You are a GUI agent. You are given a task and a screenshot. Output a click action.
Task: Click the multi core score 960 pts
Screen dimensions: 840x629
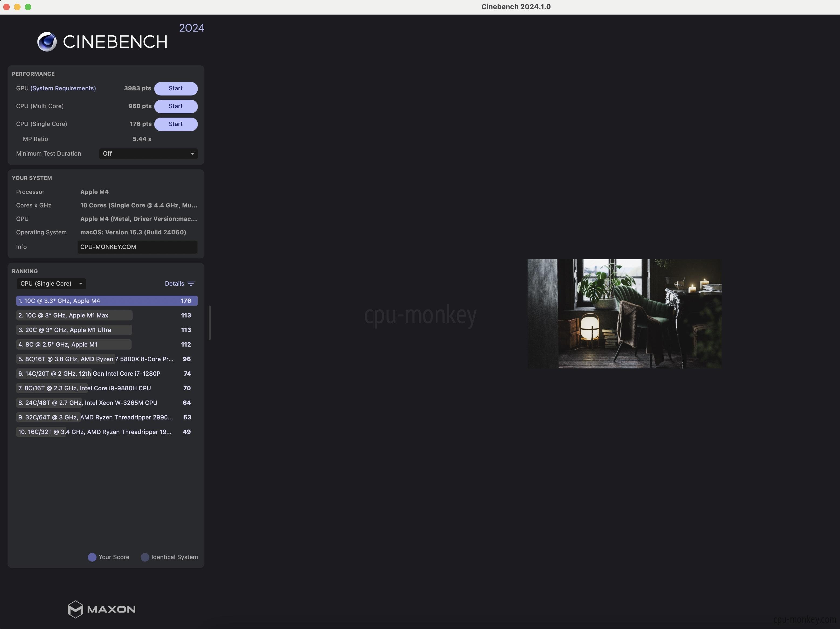point(140,106)
